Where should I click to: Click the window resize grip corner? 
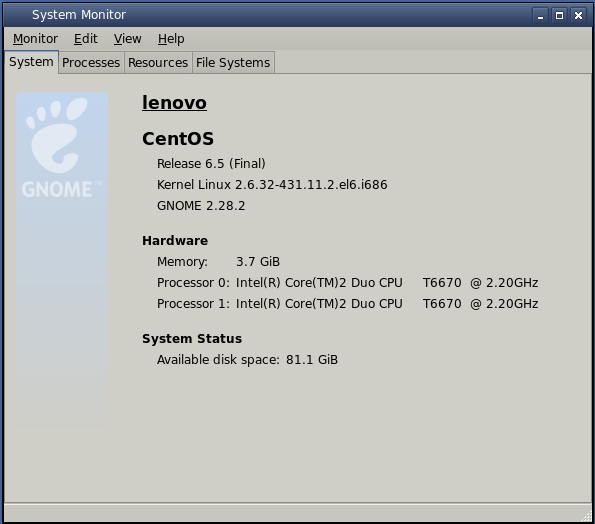586,515
